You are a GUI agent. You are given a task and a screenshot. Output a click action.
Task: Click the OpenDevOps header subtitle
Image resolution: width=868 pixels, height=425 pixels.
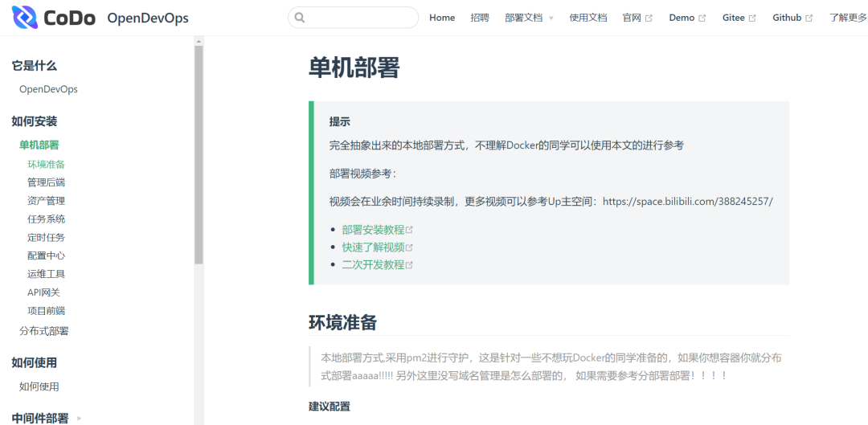pos(148,18)
